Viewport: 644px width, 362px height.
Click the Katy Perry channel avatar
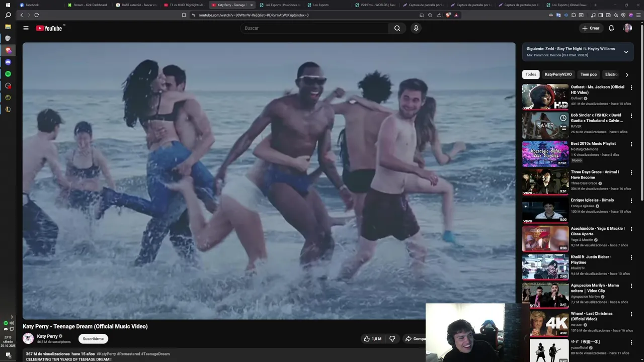pyautogui.click(x=28, y=338)
